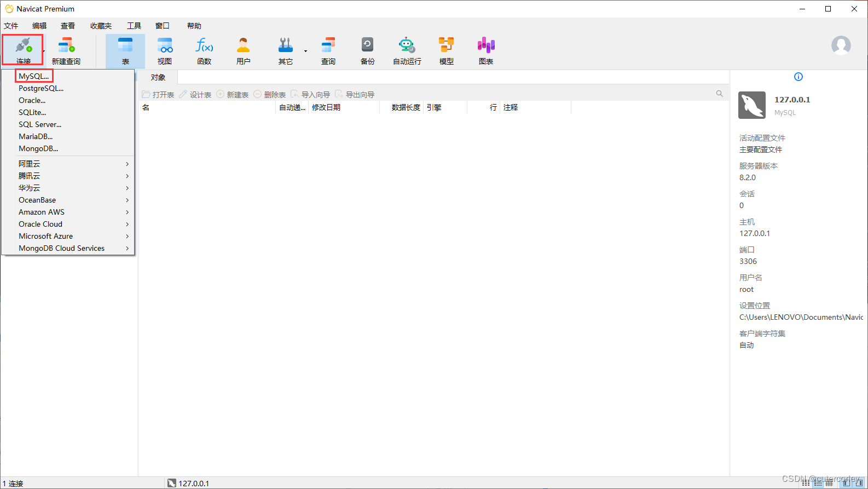This screenshot has width=868, height=489.
Task: Switch to detail grid view in status bar
Action: coord(830,482)
